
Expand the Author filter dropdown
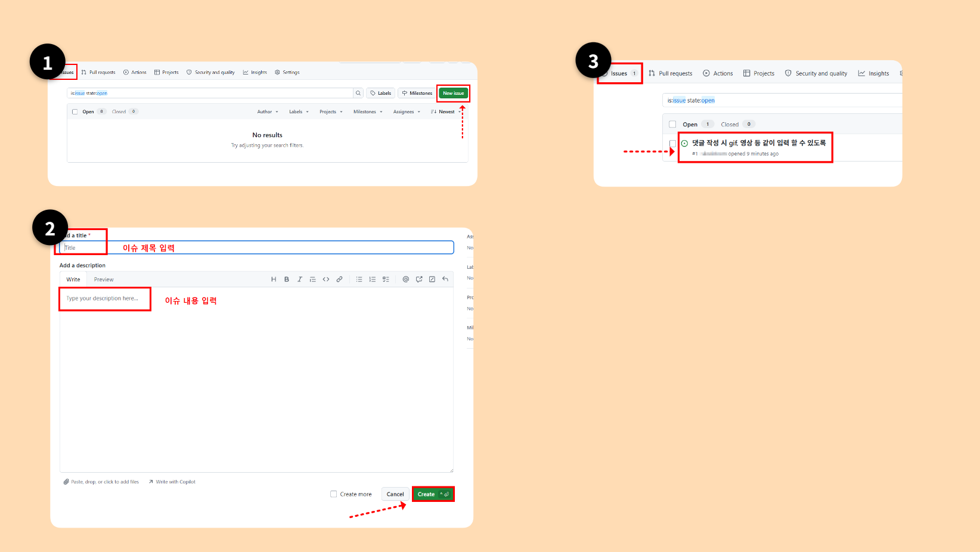point(268,111)
